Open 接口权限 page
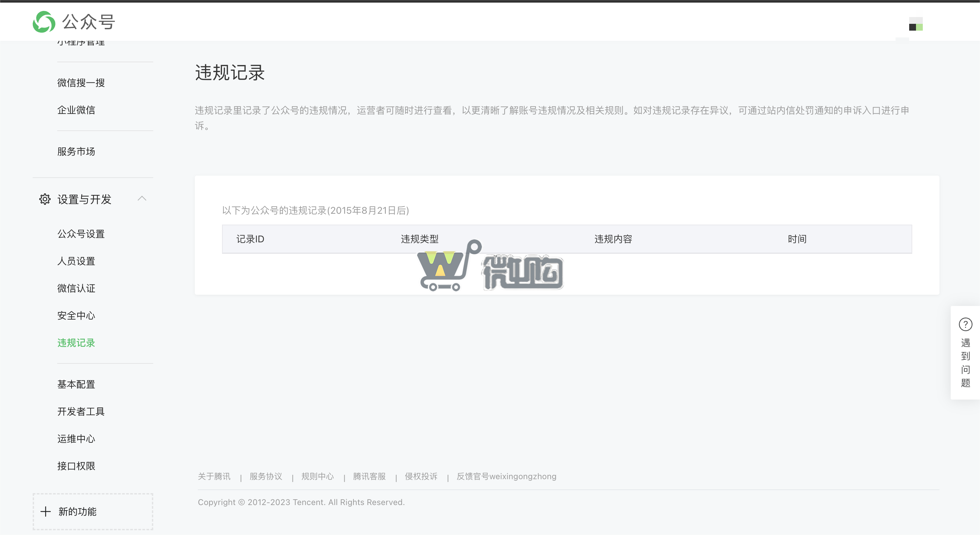This screenshot has width=980, height=535. [x=76, y=466]
